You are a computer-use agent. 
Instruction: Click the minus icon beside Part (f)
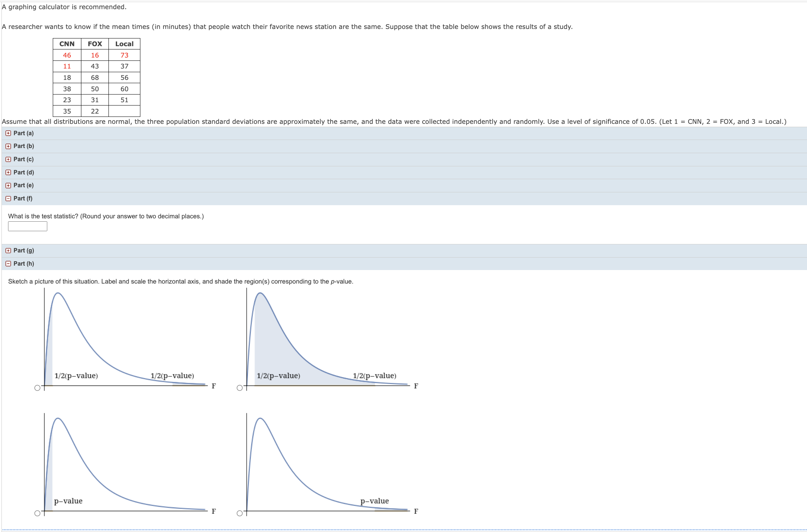coord(8,199)
